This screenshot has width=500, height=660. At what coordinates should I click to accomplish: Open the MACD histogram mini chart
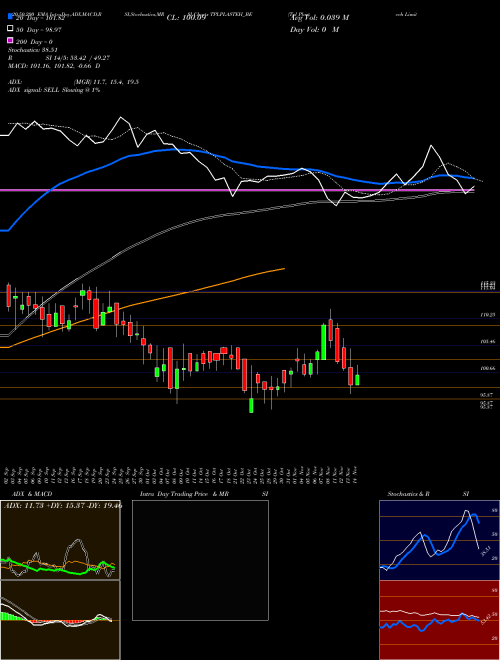pos(60,620)
